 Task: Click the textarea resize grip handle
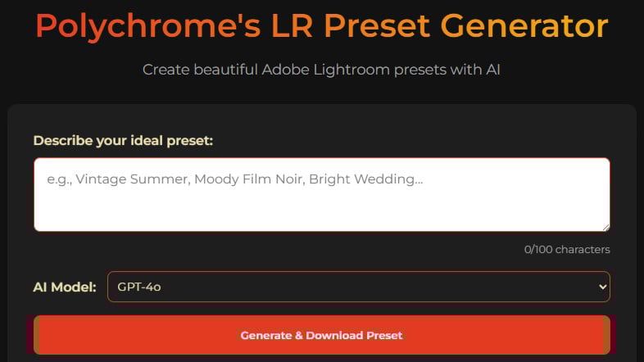605,226
